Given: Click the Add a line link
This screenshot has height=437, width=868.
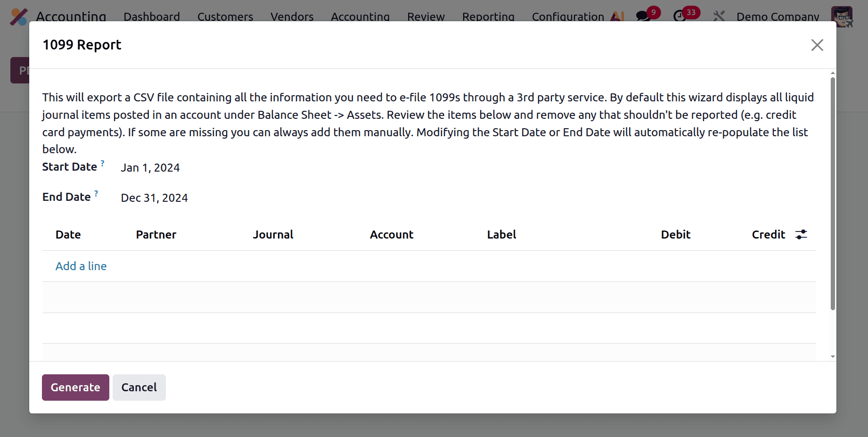Looking at the screenshot, I should [81, 266].
